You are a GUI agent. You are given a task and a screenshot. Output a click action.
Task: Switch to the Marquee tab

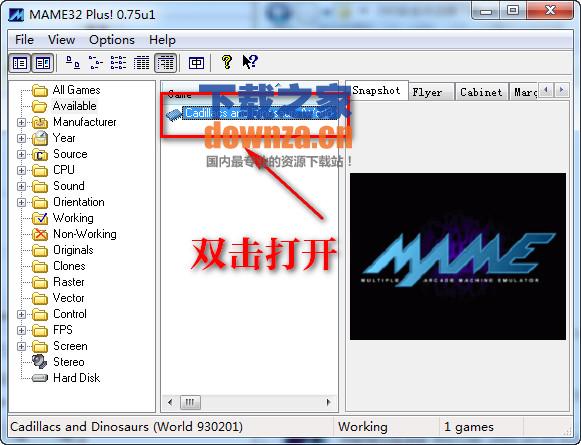coord(524,92)
